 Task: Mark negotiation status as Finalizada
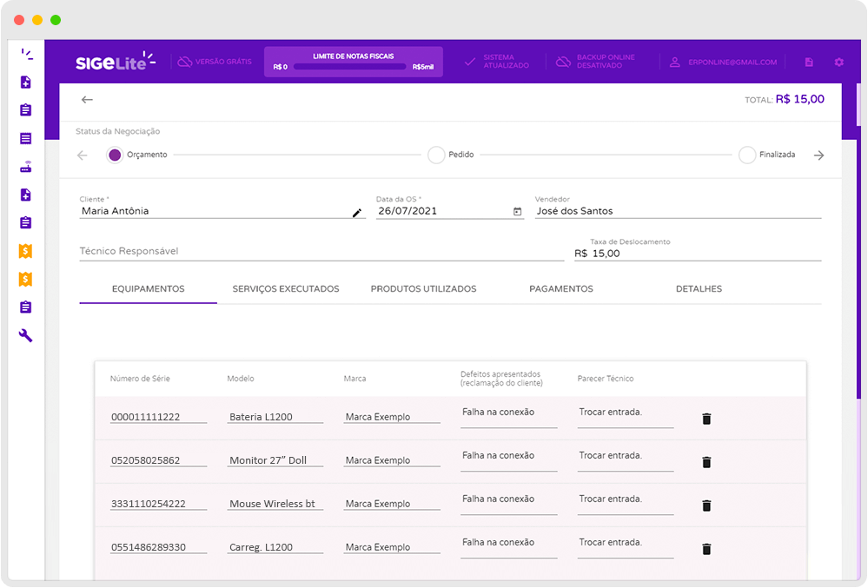(746, 155)
